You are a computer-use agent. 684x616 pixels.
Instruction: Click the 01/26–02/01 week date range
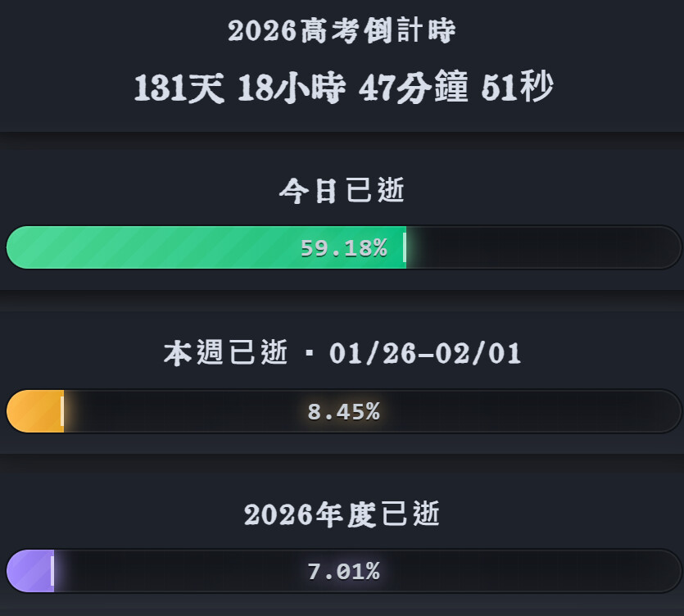[x=425, y=354]
